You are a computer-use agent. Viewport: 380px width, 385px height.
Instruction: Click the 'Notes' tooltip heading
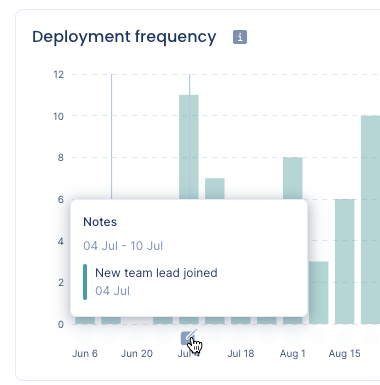[x=100, y=222]
